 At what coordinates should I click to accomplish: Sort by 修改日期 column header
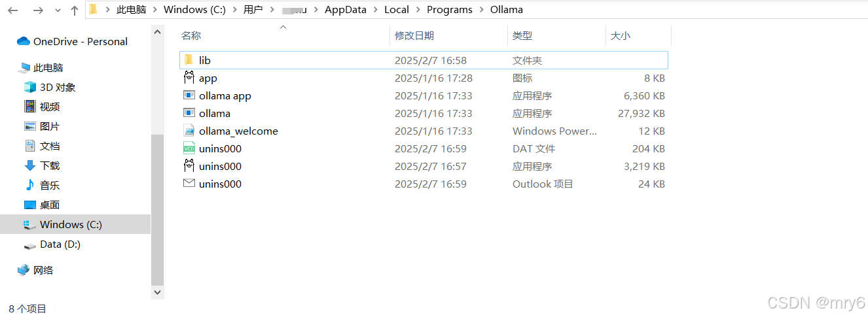pyautogui.click(x=414, y=35)
